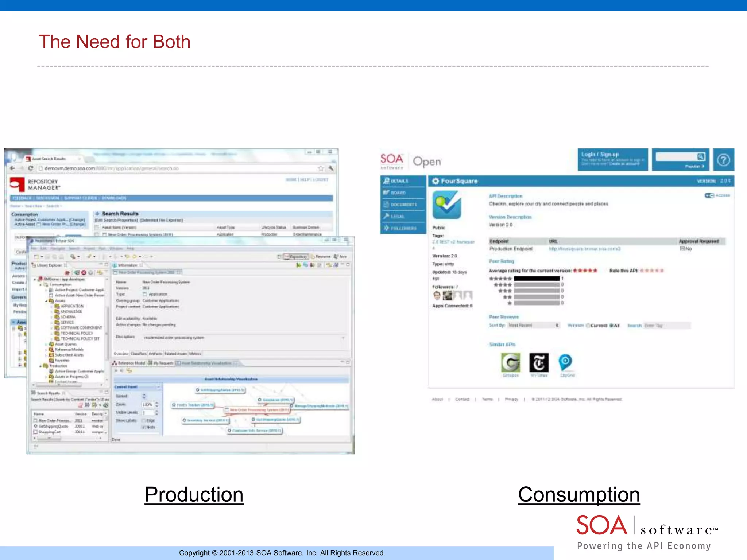The image size is (747, 560).
Task: Open the SCHEMA asset folder
Action: 65,317
